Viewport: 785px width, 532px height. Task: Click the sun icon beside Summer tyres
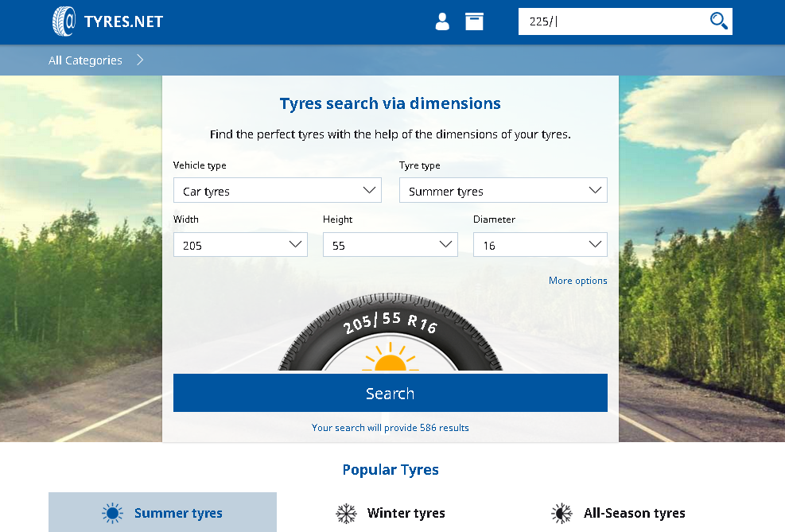(x=113, y=514)
